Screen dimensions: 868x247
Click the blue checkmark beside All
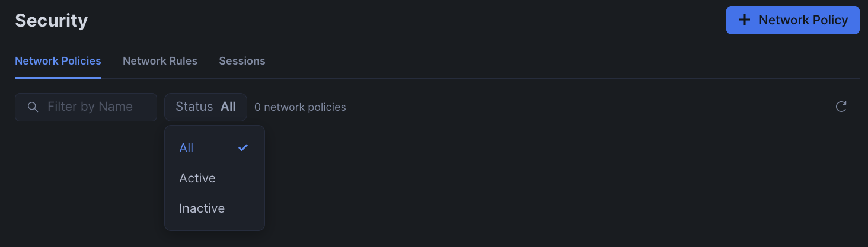click(x=243, y=148)
